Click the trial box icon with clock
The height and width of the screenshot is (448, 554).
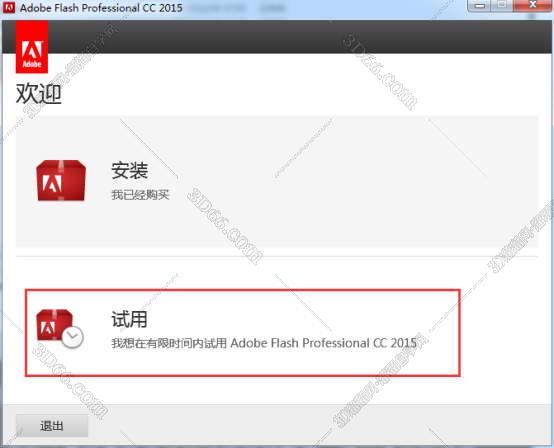(60, 329)
